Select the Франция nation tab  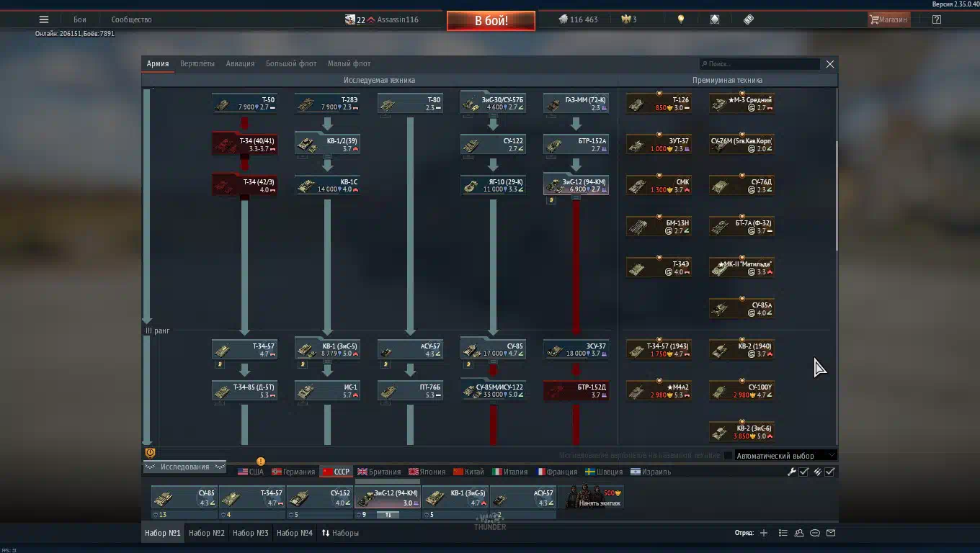click(x=556, y=472)
